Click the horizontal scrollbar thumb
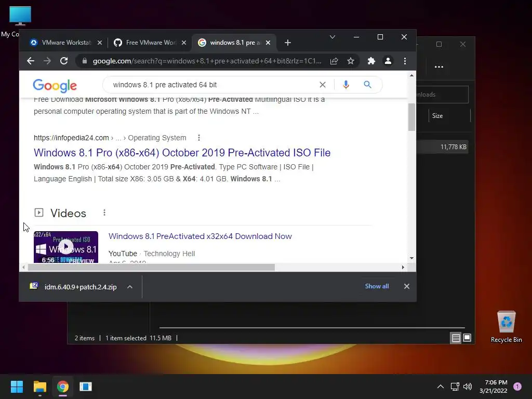Viewport: 532px width, 399px height. [x=151, y=268]
